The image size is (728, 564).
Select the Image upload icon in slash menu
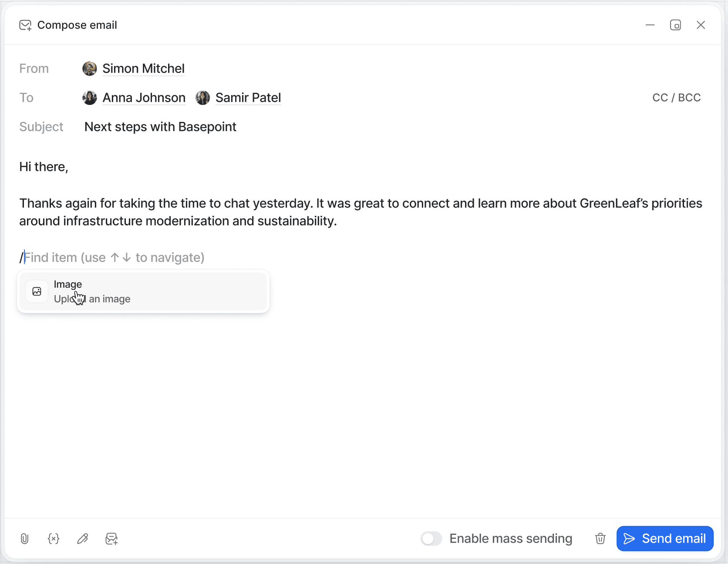click(x=37, y=291)
